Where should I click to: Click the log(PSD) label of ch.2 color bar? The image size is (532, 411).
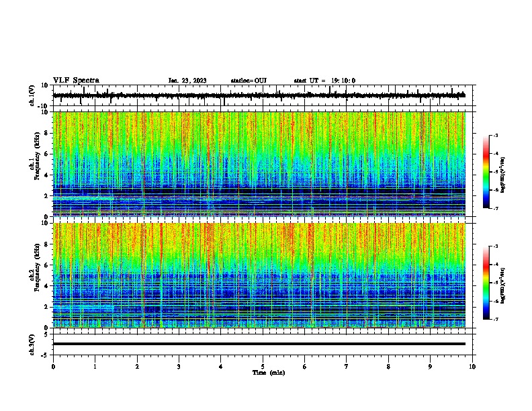(503, 285)
